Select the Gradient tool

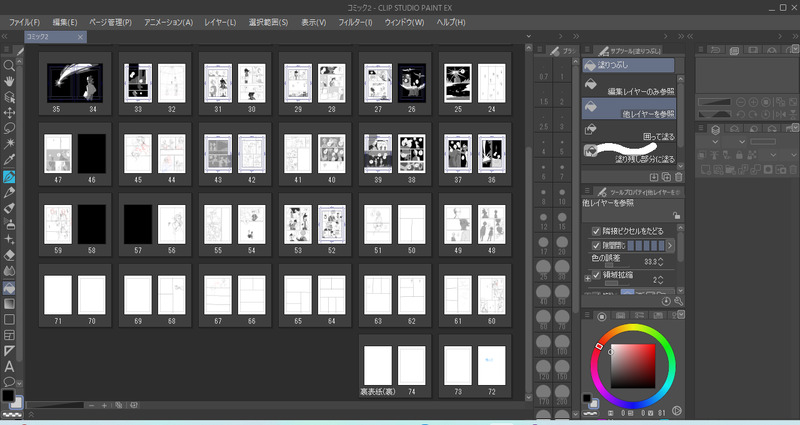coord(9,304)
